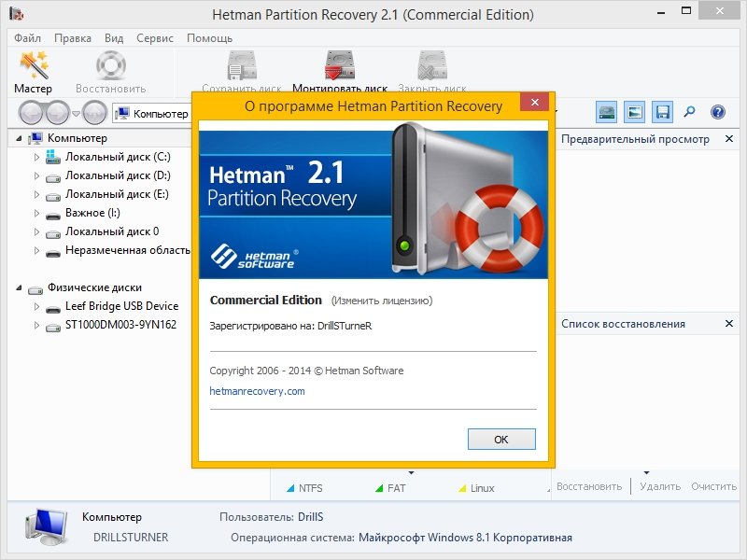747x560 pixels.
Task: Click the magnifier search icon
Action: [x=689, y=112]
